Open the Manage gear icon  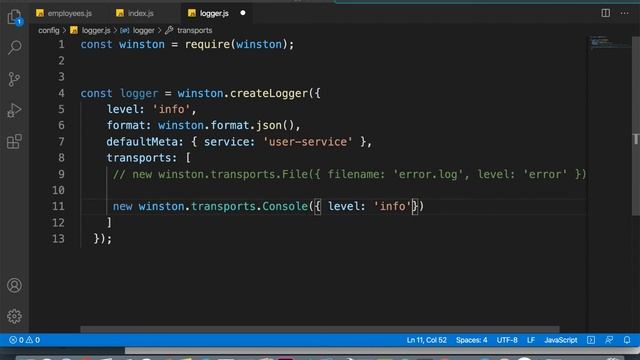(14, 316)
